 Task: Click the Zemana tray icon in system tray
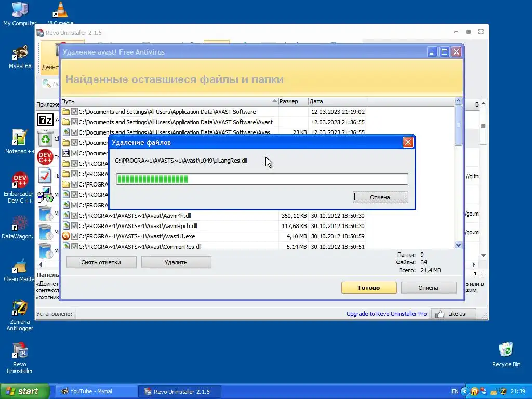click(503, 392)
